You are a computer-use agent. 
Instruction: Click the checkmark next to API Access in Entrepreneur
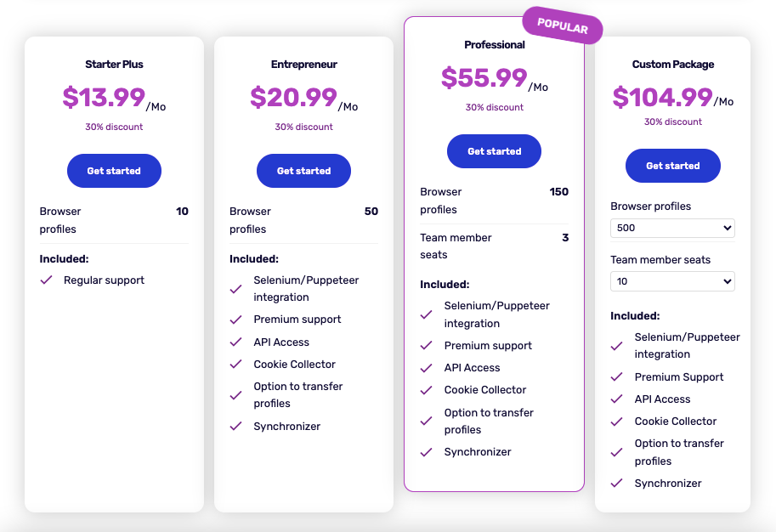(235, 342)
